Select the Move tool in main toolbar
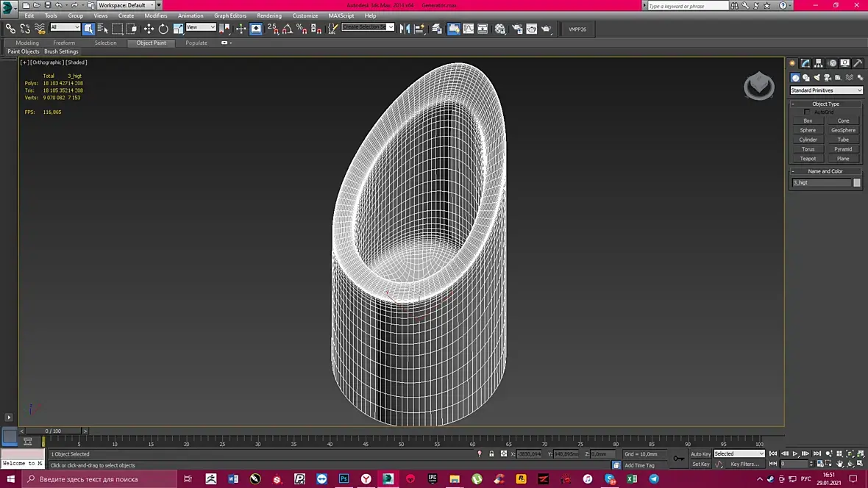The width and height of the screenshot is (868, 488). pyautogui.click(x=149, y=29)
